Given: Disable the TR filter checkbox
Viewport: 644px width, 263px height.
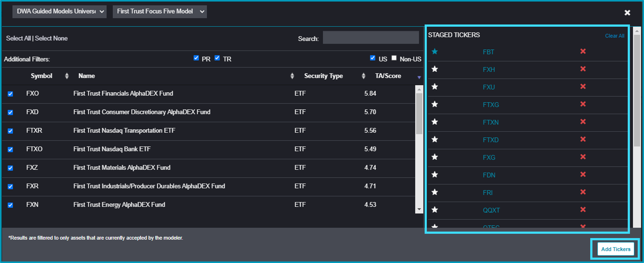Looking at the screenshot, I should point(217,58).
